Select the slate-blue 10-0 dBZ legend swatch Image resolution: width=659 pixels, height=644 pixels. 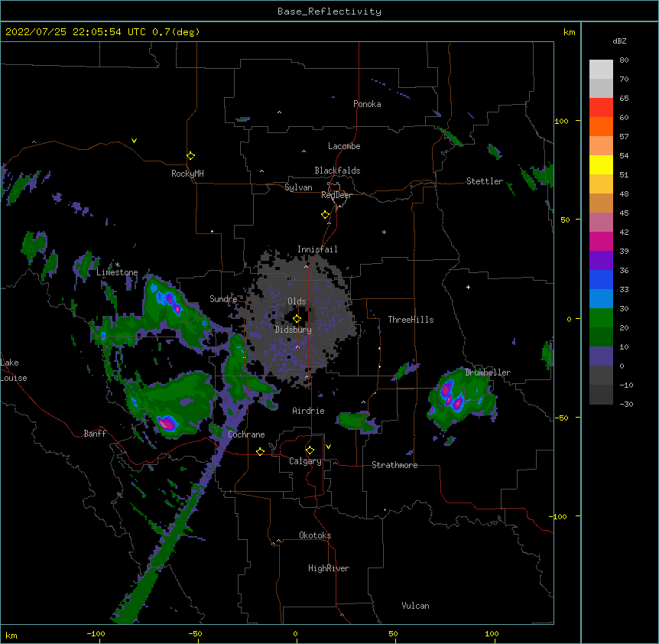point(601,356)
